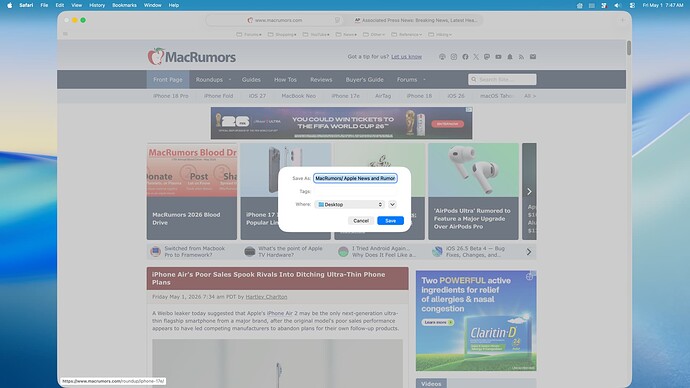The height and width of the screenshot is (388, 690).
Task: Open the RSS feed icon
Action: (x=521, y=57)
